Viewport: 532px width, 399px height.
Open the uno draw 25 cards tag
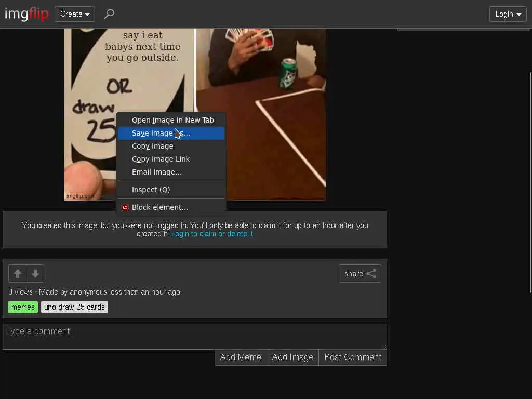click(74, 307)
